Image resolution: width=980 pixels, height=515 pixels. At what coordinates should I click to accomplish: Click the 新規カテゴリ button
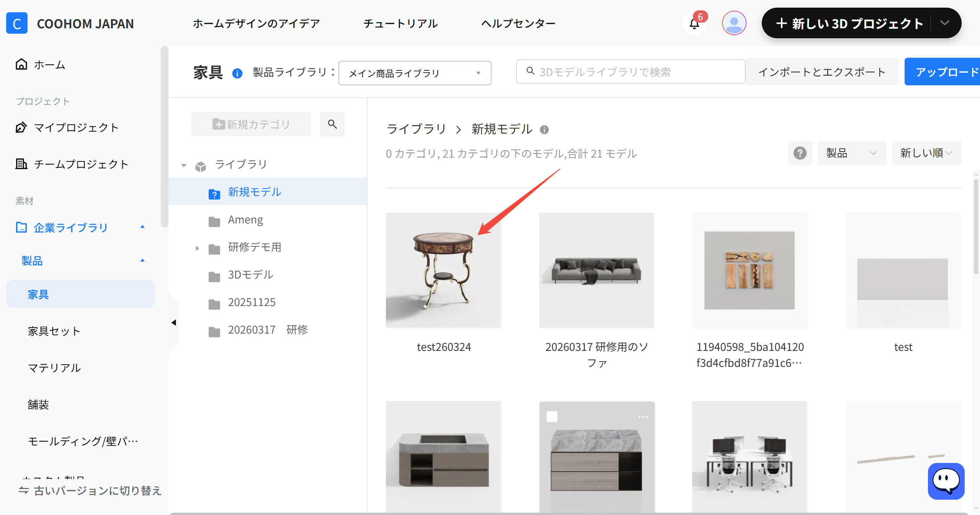(251, 124)
